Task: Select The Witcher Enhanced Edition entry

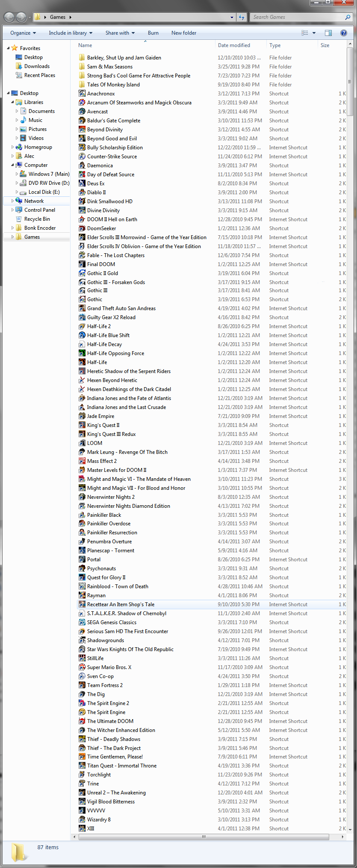Action: point(121,730)
